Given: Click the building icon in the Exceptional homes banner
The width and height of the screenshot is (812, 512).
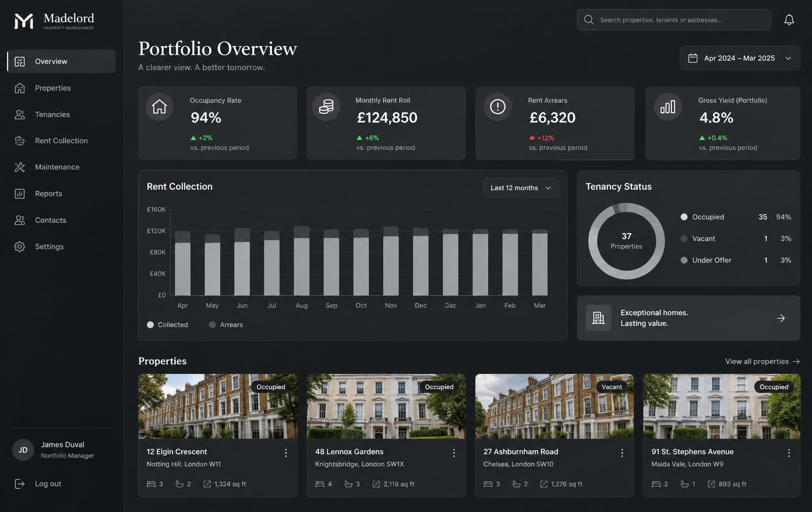Looking at the screenshot, I should point(598,318).
